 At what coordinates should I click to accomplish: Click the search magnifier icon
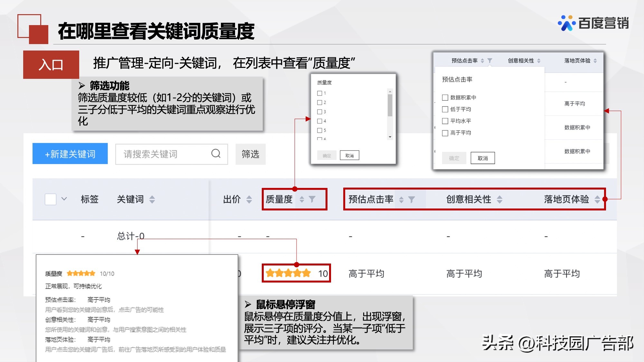pyautogui.click(x=215, y=154)
